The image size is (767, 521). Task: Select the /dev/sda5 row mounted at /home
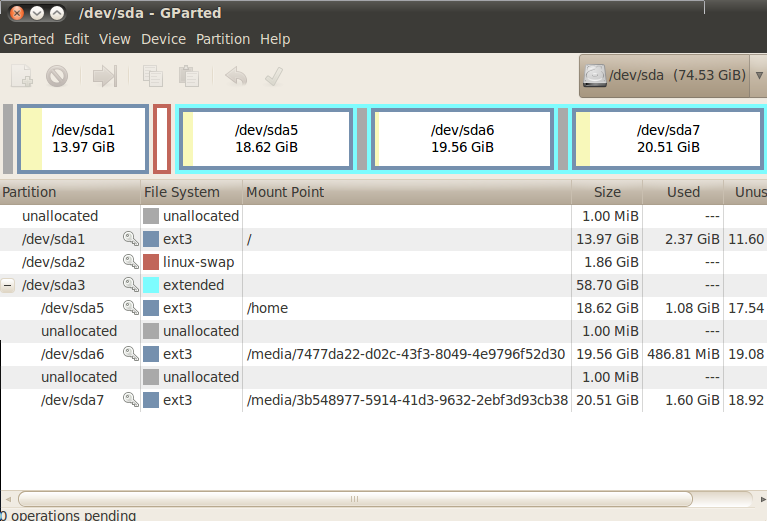click(384, 308)
